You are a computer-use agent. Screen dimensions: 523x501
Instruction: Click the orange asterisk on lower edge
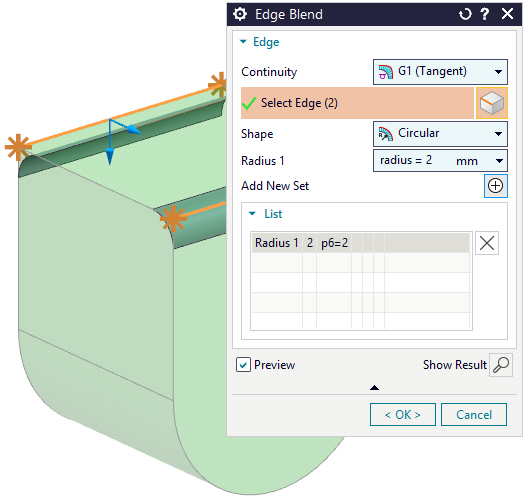point(173,218)
